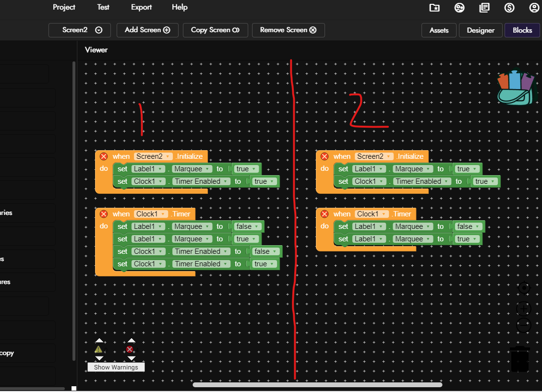Click the workspace trash can
Image resolution: width=542 pixels, height=392 pixels.
(x=520, y=359)
